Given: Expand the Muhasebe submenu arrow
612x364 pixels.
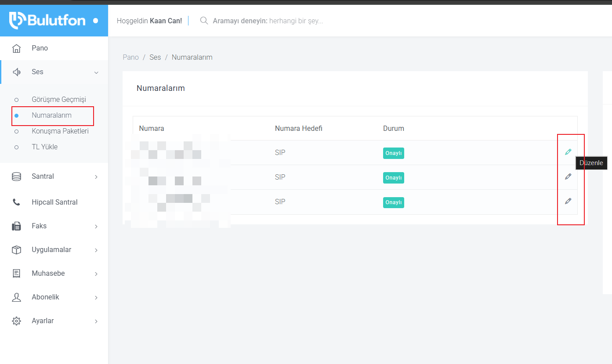Looking at the screenshot, I should coord(96,274).
